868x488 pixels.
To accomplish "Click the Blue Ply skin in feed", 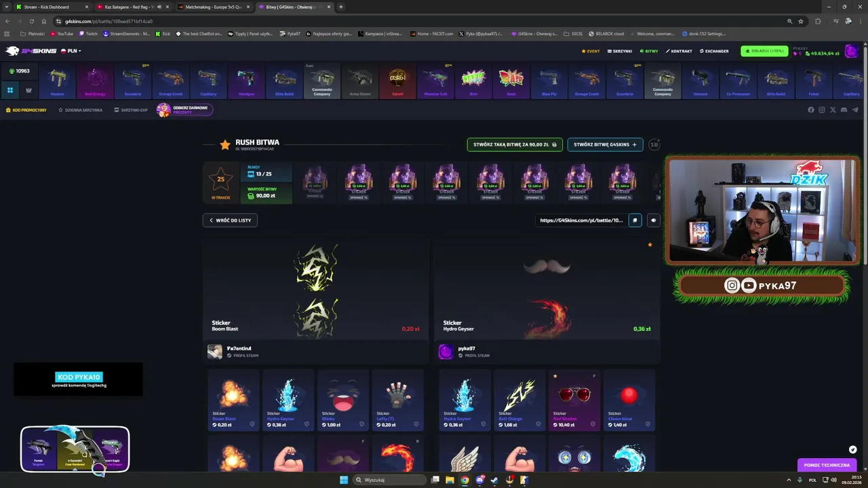I will (549, 82).
